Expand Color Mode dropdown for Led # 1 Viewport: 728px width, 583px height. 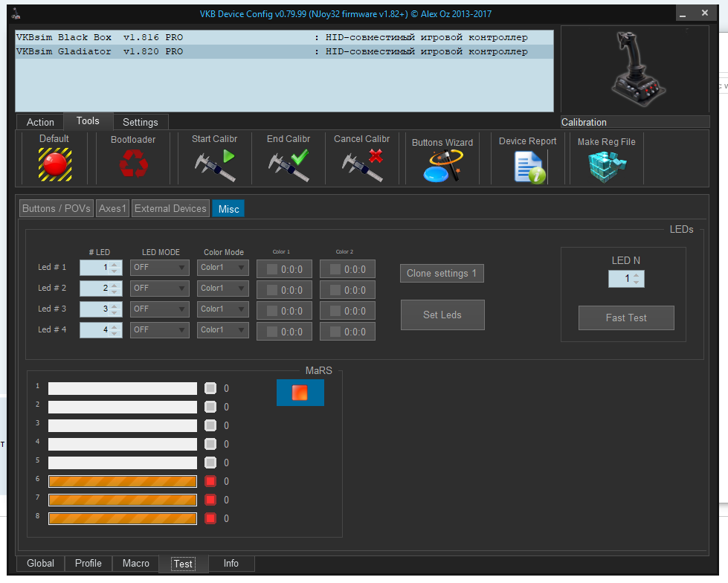(x=223, y=268)
